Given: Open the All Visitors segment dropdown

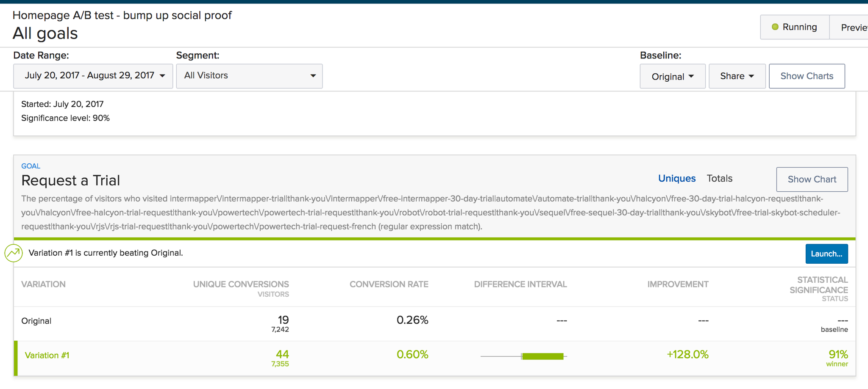Looking at the screenshot, I should [249, 76].
